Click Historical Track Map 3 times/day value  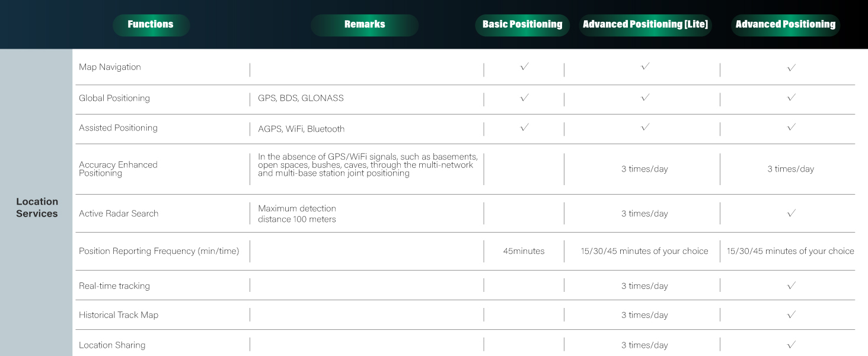(644, 315)
